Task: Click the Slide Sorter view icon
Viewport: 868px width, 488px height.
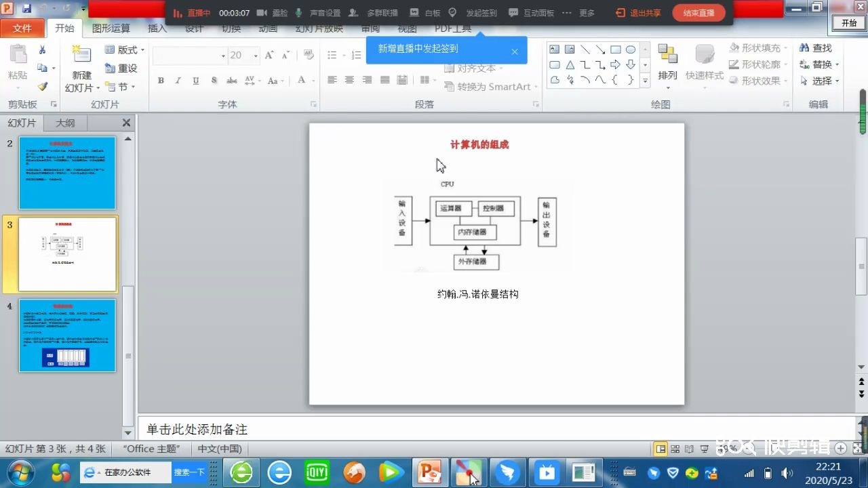Action: [x=675, y=448]
